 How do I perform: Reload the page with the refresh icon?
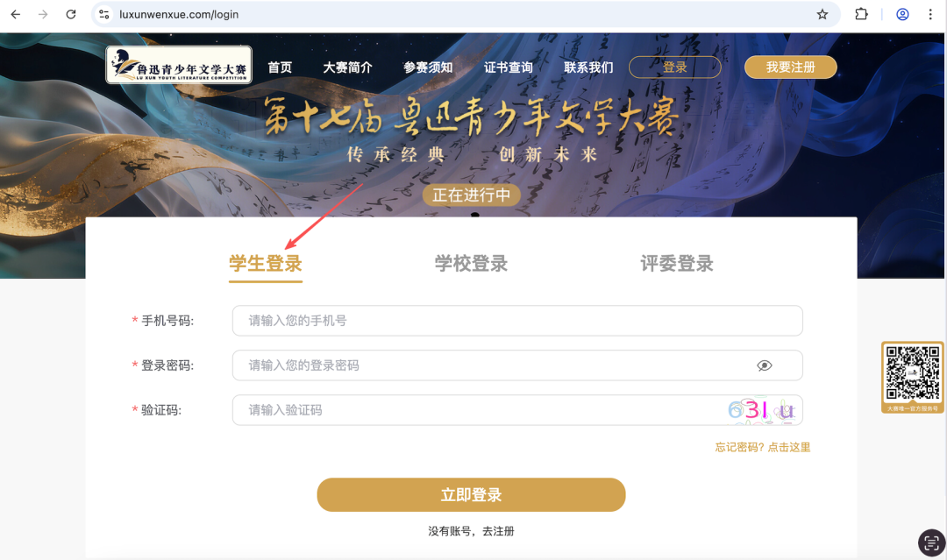(x=71, y=15)
